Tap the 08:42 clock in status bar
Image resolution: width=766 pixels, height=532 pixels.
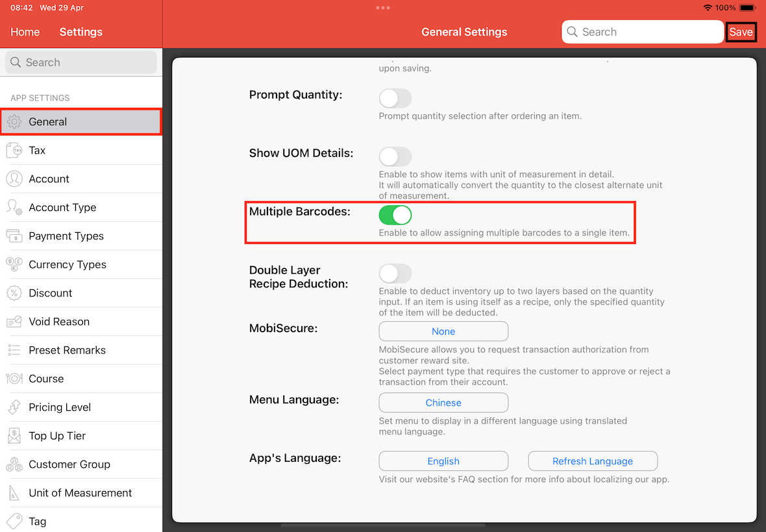21,8
